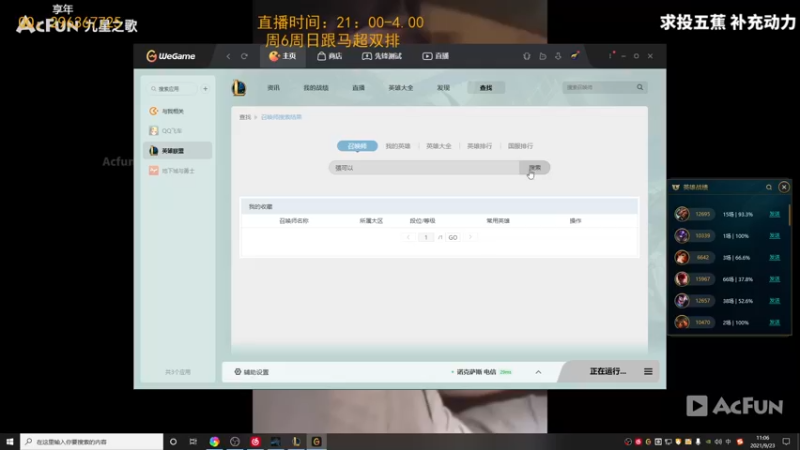
Task: Open the WeGame more-options menu with red dot
Action: point(611,55)
